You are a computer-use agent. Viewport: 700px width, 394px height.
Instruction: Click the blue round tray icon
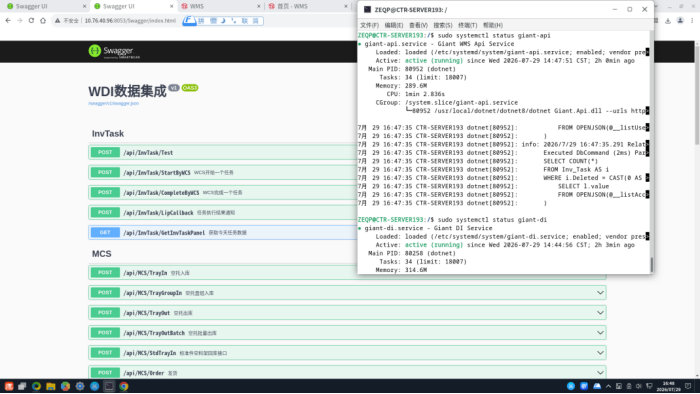(571, 386)
